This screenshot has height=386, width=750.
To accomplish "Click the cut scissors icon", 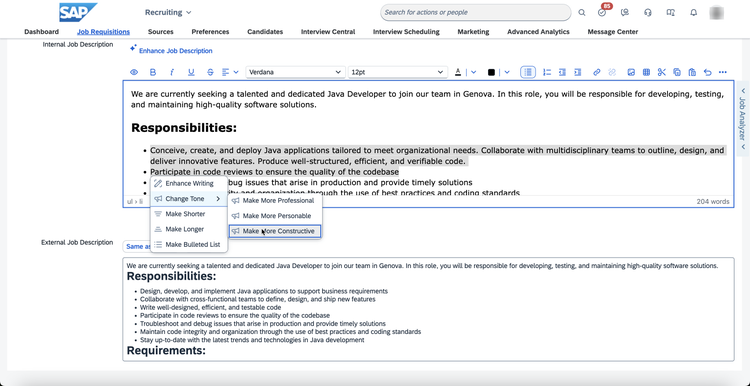I will pyautogui.click(x=662, y=72).
